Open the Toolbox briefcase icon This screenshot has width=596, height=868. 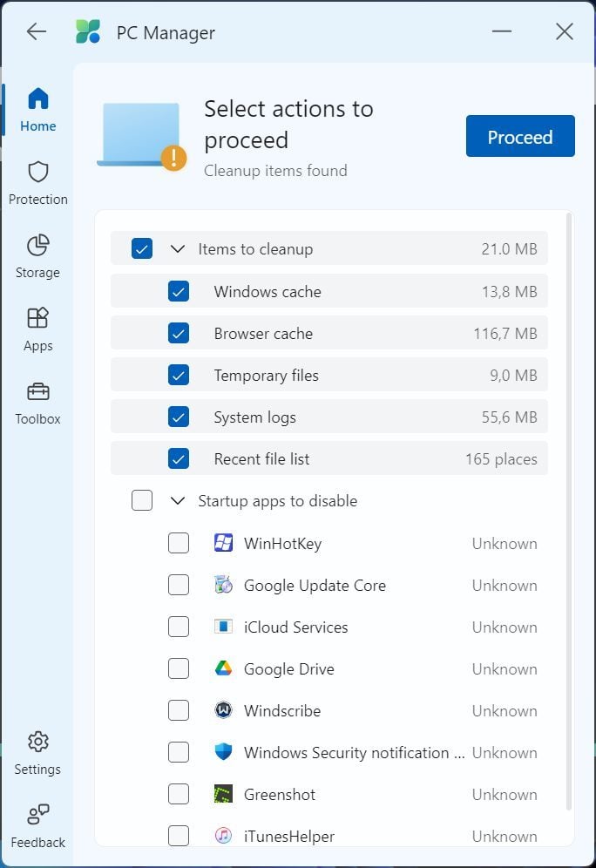coord(37,392)
